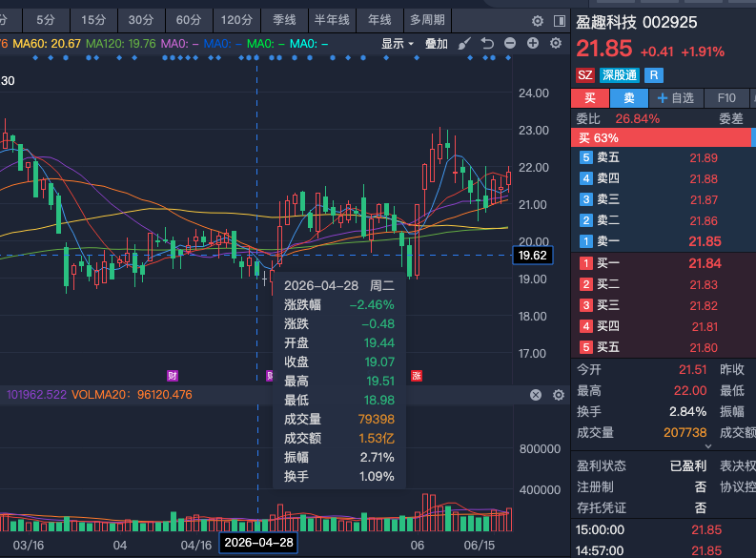Switch to the 半年线 tab
Screen dimensions: 756x558
click(x=332, y=20)
